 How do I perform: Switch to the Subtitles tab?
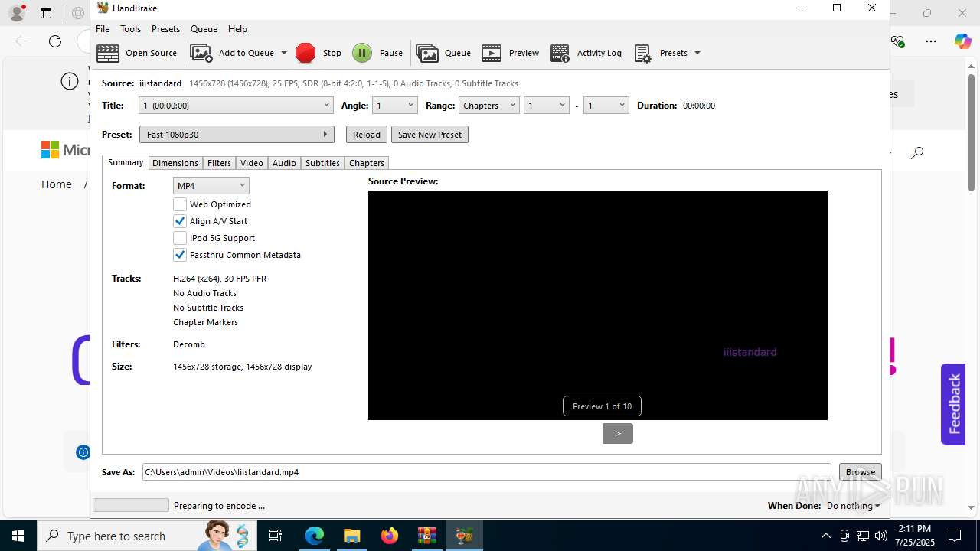pyautogui.click(x=322, y=163)
